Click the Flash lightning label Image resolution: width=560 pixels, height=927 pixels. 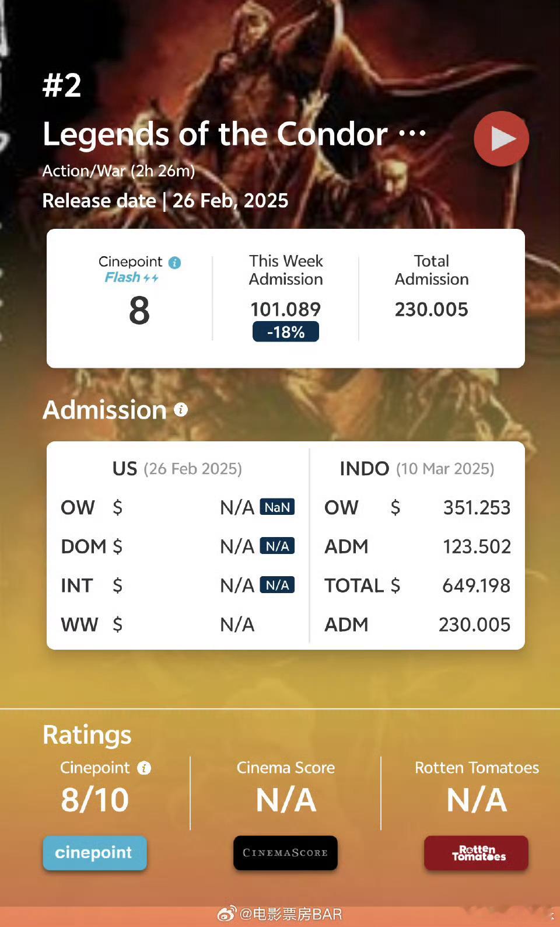[x=131, y=278]
